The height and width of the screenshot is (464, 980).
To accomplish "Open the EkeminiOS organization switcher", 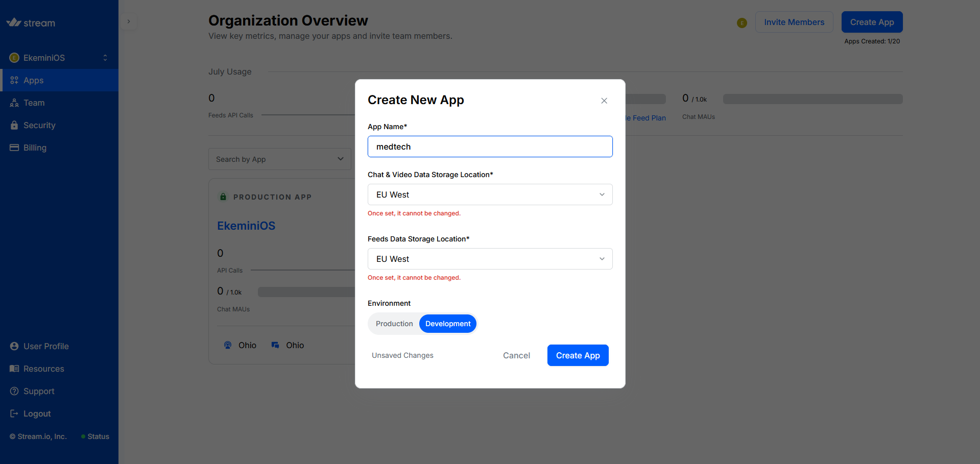I will 59,58.
